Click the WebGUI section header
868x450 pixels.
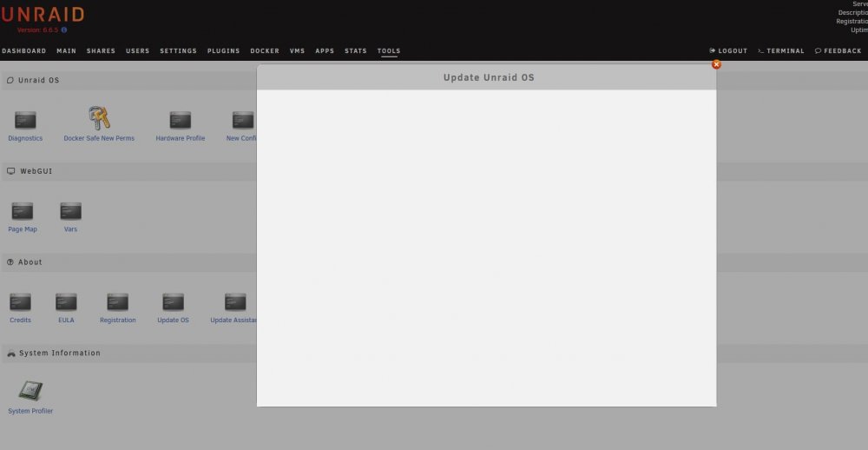30,171
